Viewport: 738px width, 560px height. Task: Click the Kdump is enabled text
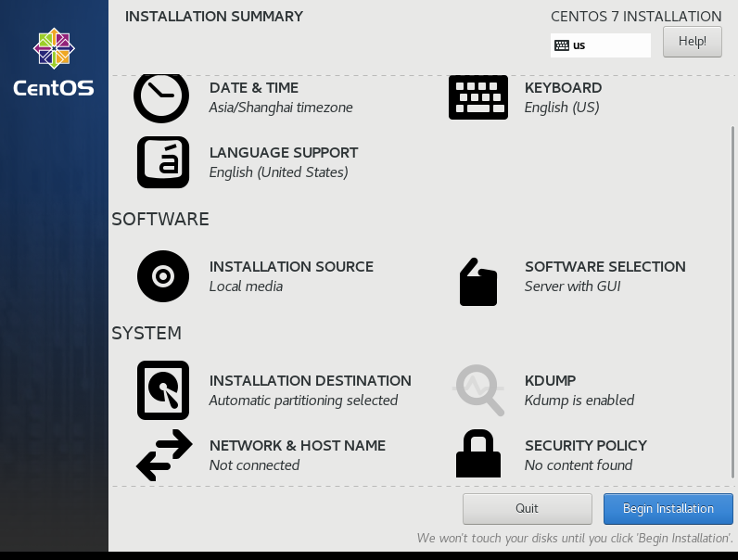(579, 401)
